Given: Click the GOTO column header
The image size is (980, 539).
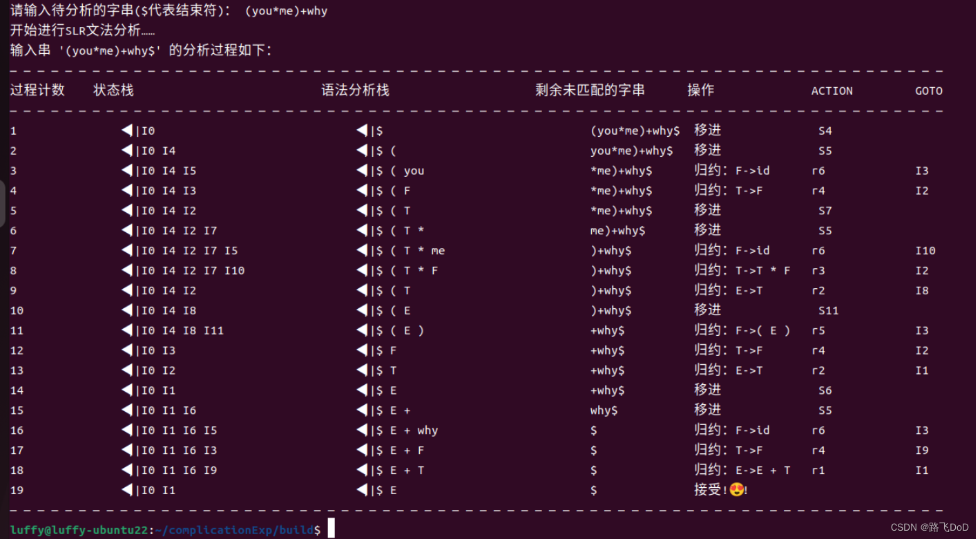Looking at the screenshot, I should coord(929,91).
